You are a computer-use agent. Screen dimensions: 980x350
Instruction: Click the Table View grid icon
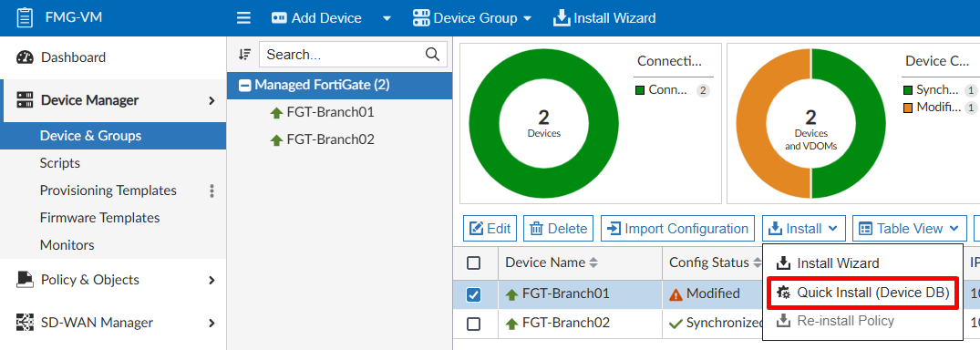click(x=866, y=229)
